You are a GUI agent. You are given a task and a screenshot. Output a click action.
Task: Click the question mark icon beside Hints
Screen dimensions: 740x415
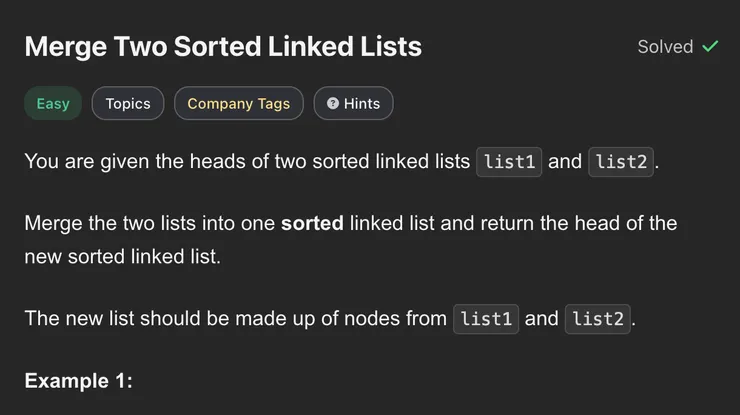click(x=332, y=104)
